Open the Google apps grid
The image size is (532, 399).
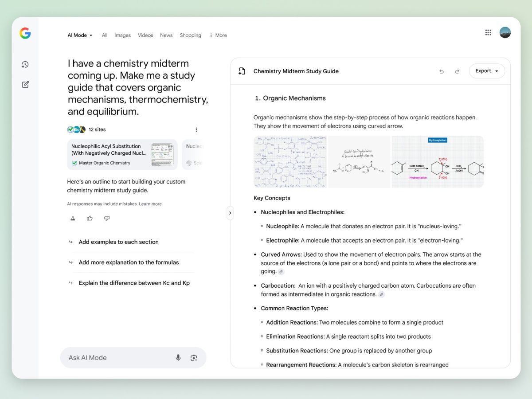488,32
